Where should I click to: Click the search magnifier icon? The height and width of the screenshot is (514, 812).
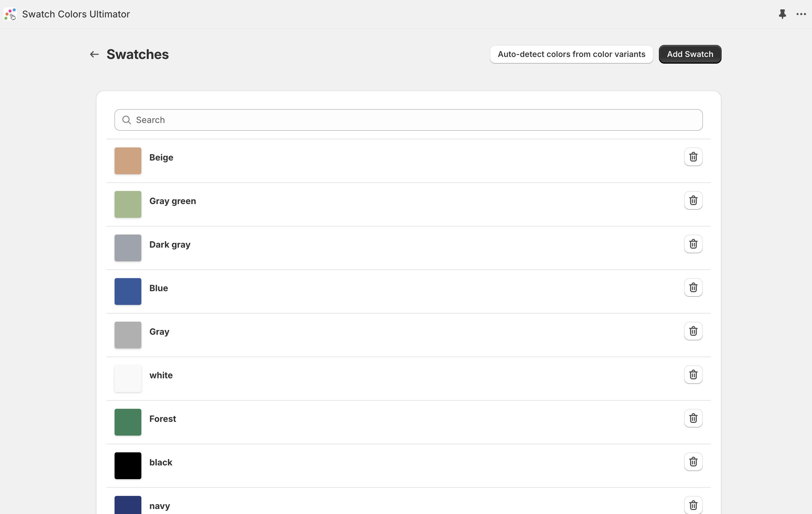127,120
